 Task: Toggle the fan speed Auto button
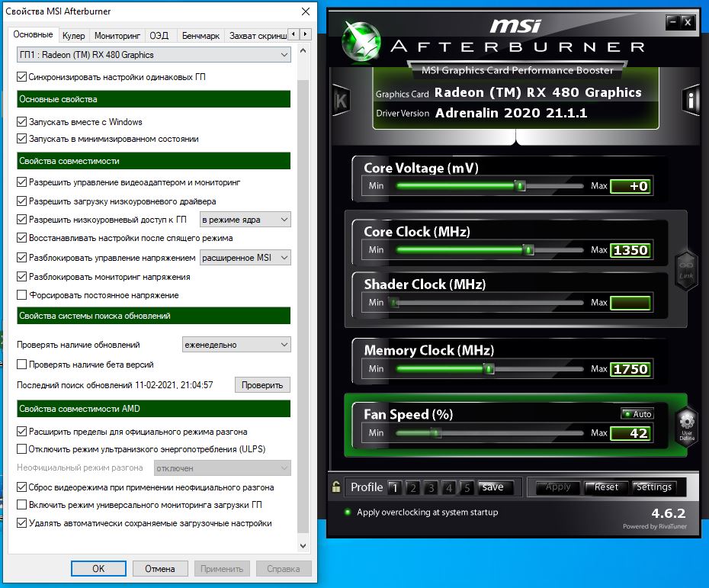pyautogui.click(x=637, y=414)
